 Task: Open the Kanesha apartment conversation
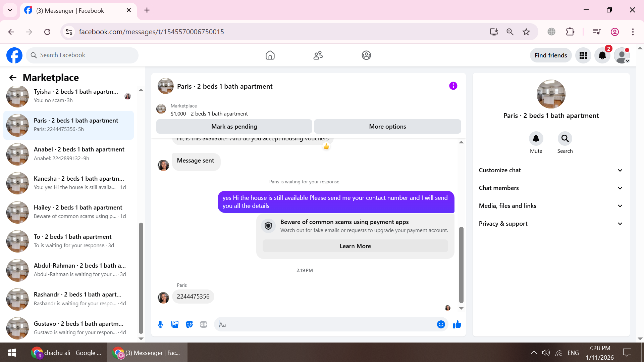click(x=69, y=183)
